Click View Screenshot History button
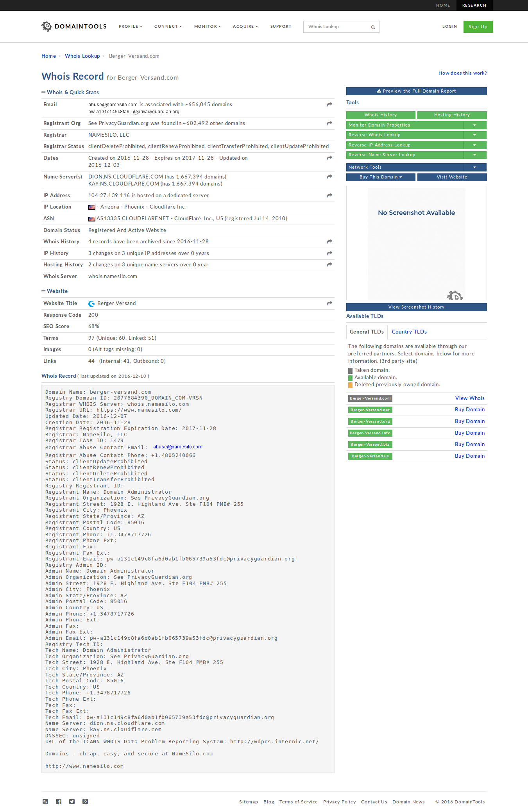The image size is (528, 812). point(416,307)
